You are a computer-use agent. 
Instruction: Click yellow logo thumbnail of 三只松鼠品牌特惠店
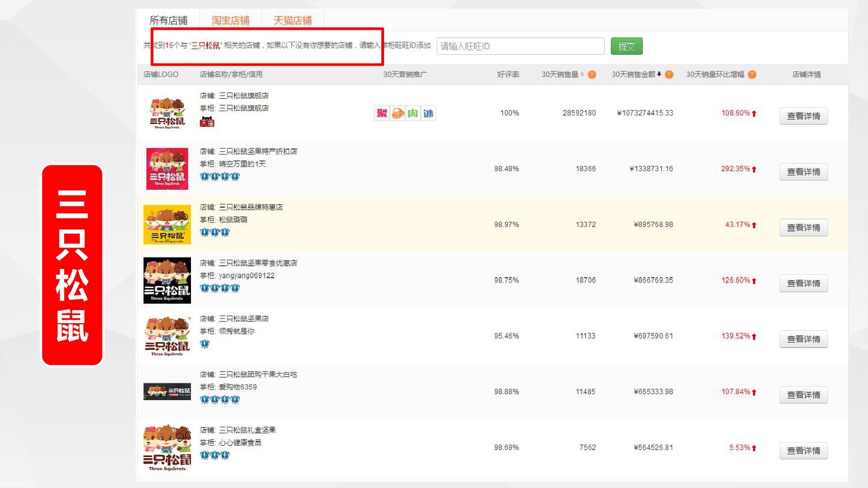click(x=167, y=224)
